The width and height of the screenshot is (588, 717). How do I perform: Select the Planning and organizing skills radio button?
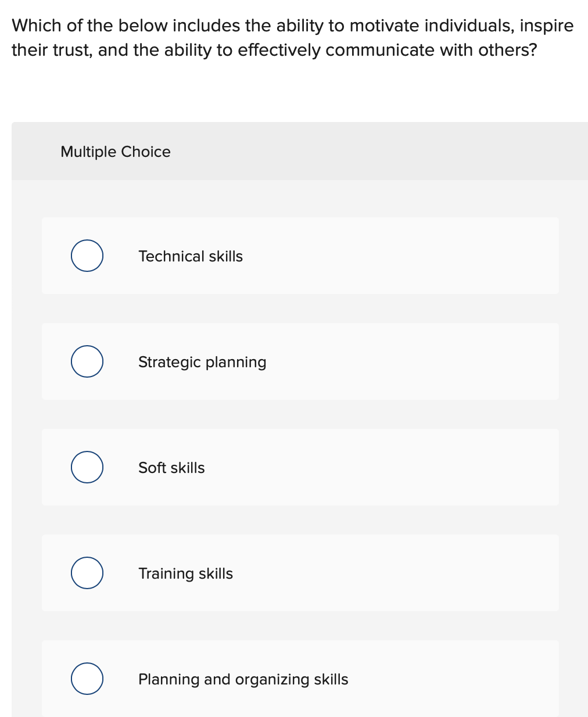(87, 679)
